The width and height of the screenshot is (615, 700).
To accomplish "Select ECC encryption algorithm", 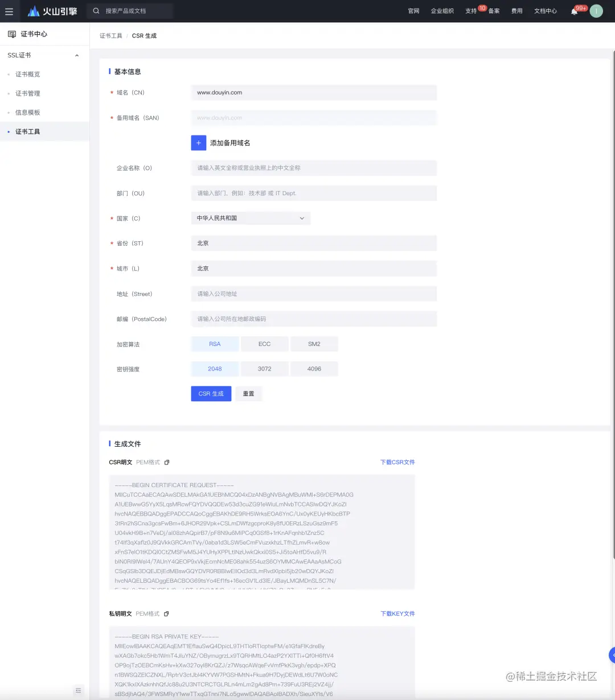I will pyautogui.click(x=264, y=344).
